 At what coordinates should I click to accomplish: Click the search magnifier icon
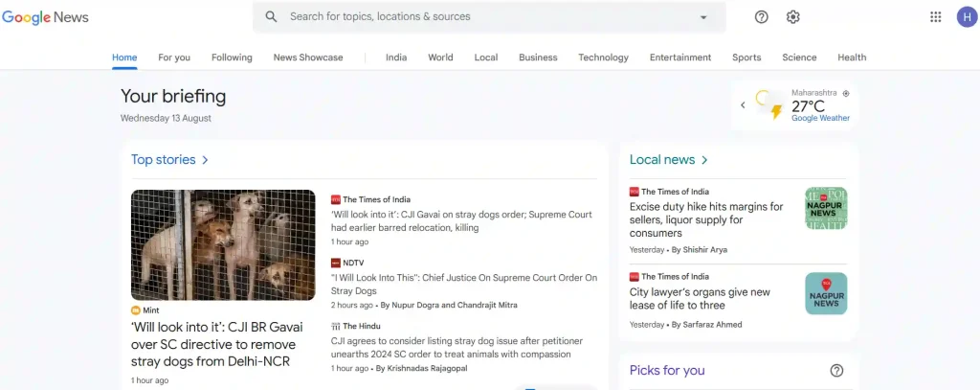(x=271, y=17)
